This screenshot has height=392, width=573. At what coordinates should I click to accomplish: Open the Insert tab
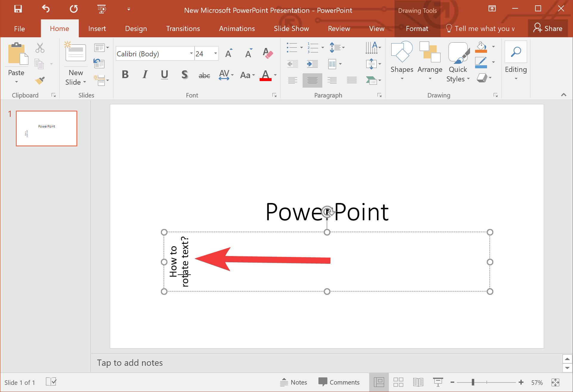pyautogui.click(x=96, y=28)
